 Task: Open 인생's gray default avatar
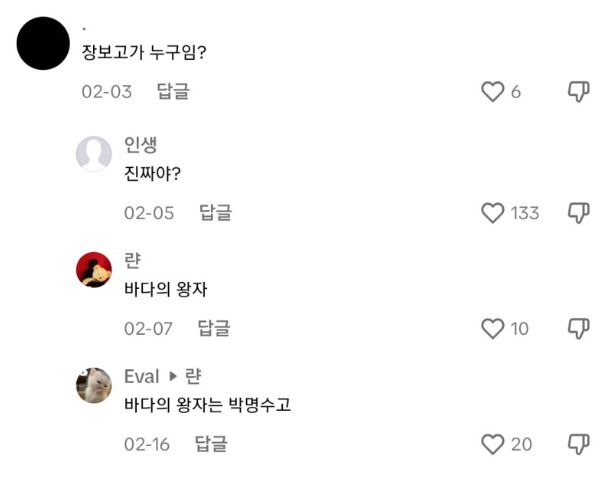tap(94, 154)
